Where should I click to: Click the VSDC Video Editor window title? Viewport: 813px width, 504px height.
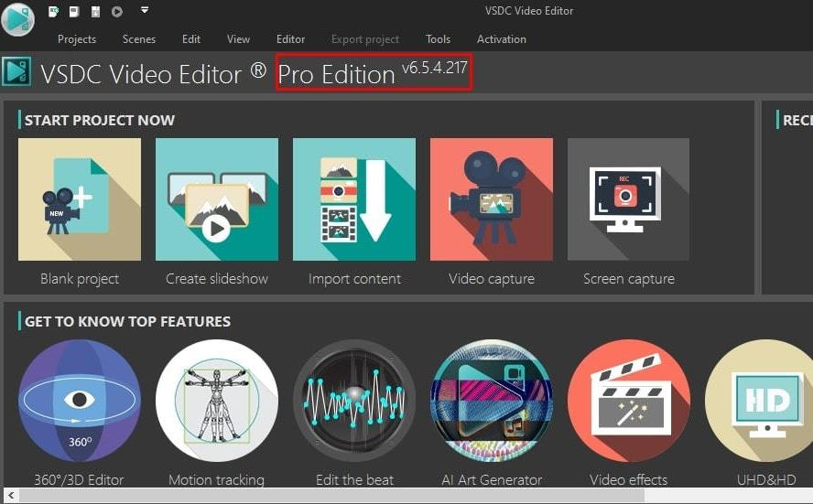(x=529, y=11)
